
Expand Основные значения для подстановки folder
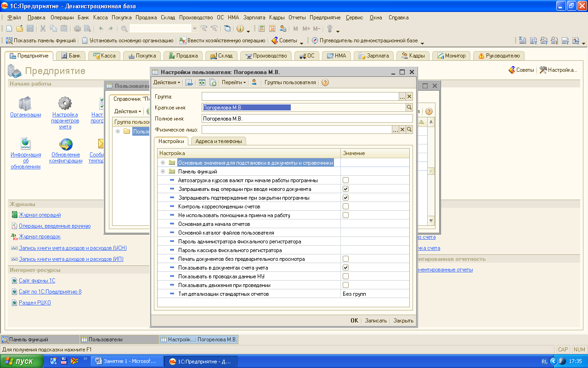pyautogui.click(x=163, y=163)
